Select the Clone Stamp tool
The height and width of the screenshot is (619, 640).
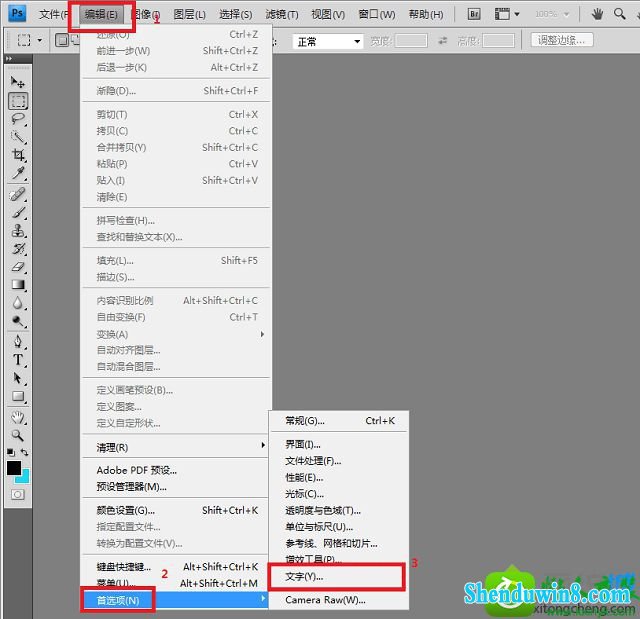[x=18, y=231]
